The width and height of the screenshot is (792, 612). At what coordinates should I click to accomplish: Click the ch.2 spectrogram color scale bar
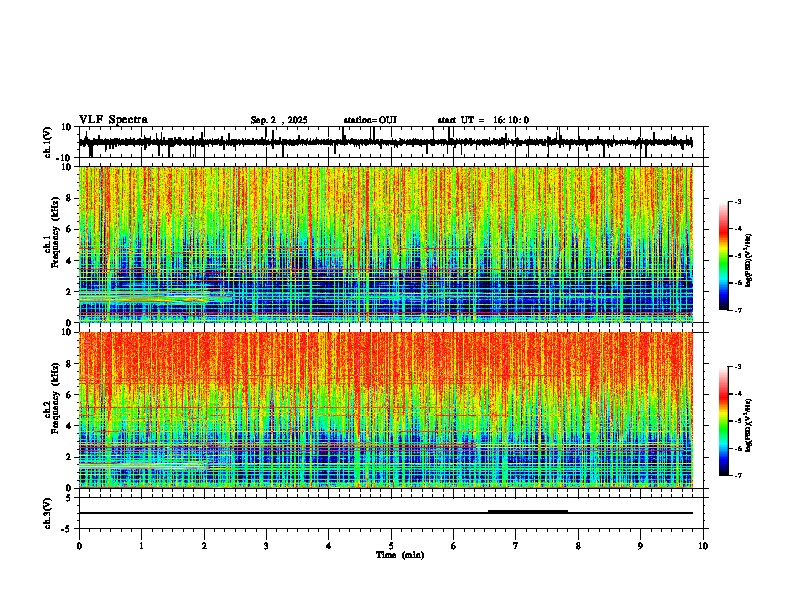pos(723,421)
